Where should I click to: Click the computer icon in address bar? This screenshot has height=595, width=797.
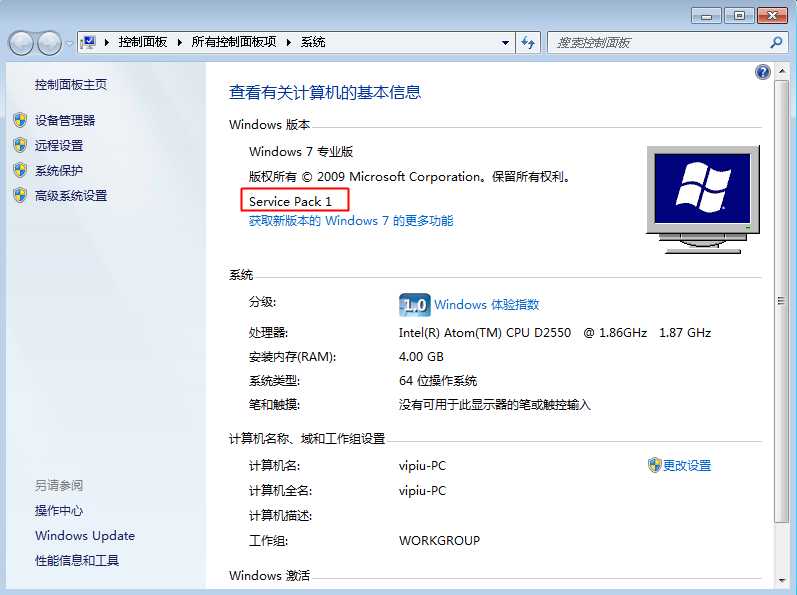(x=88, y=42)
